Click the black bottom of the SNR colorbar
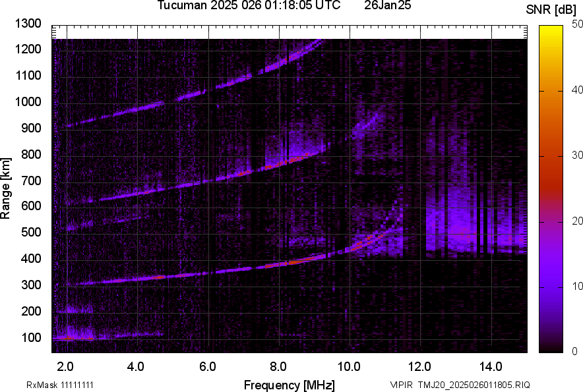The height and width of the screenshot is (392, 583). (x=552, y=348)
